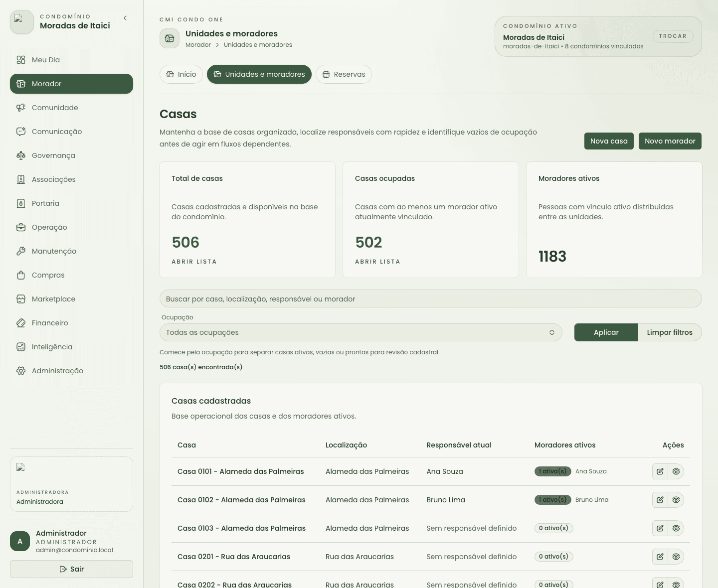The width and height of the screenshot is (718, 588).
Task: Click the Administrador avatar letter A
Action: 20,541
